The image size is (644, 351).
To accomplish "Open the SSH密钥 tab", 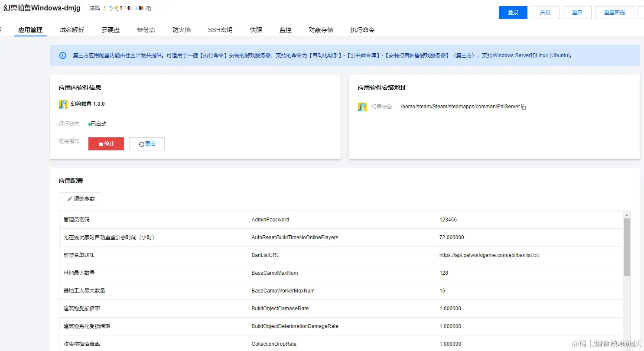I will [220, 30].
